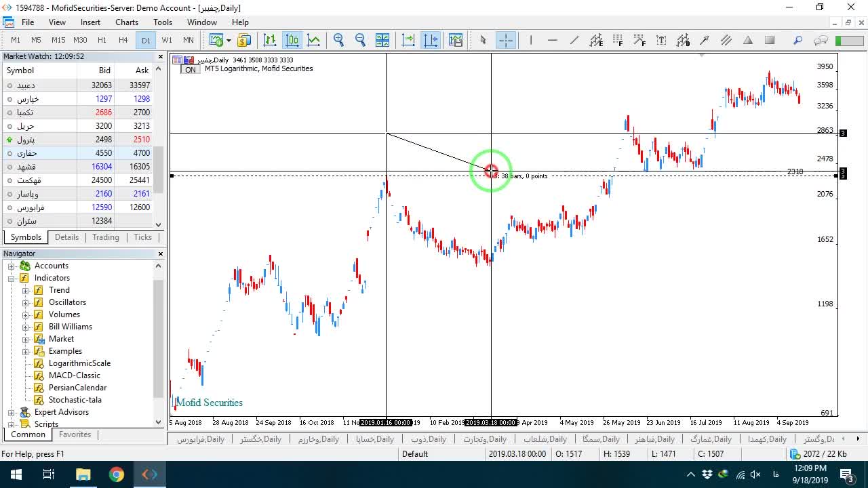Open the search magnifier icon
868x488 pixels.
coord(798,40)
